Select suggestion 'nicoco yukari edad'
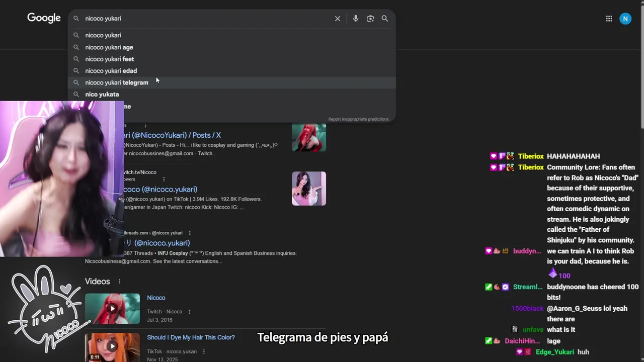The width and height of the screenshot is (644, 362). (231, 71)
